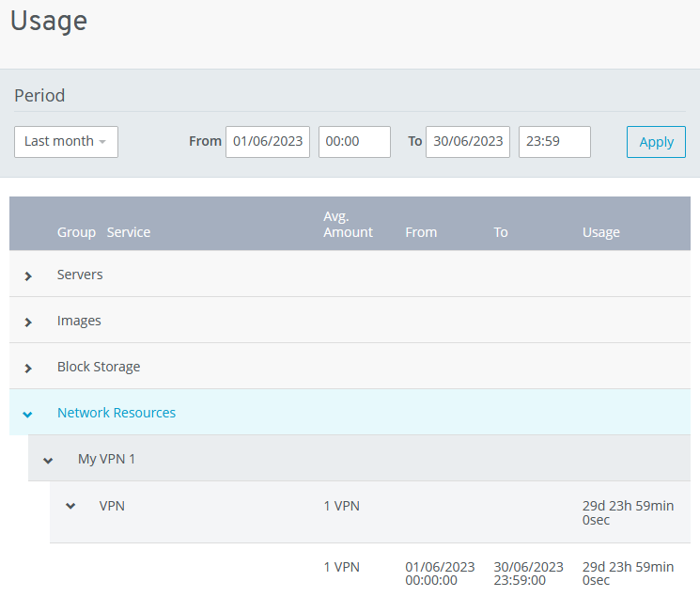Collapse the VPN service row chevron

[70, 506]
